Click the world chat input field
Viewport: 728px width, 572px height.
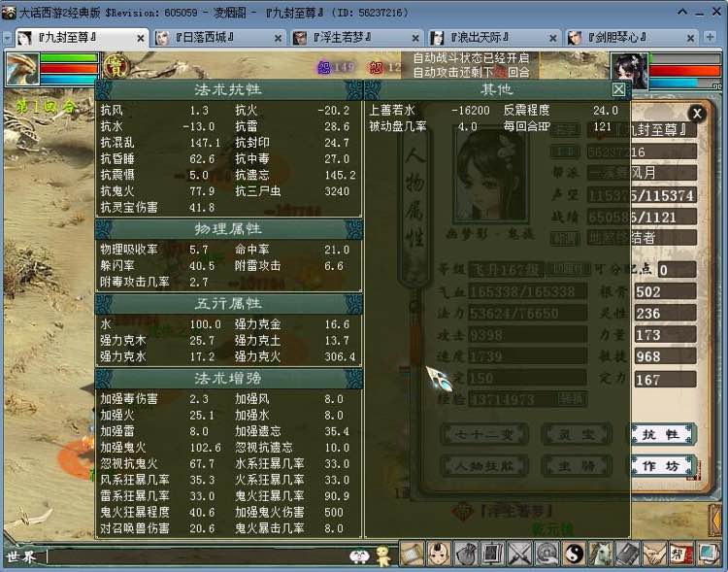pos(194,556)
